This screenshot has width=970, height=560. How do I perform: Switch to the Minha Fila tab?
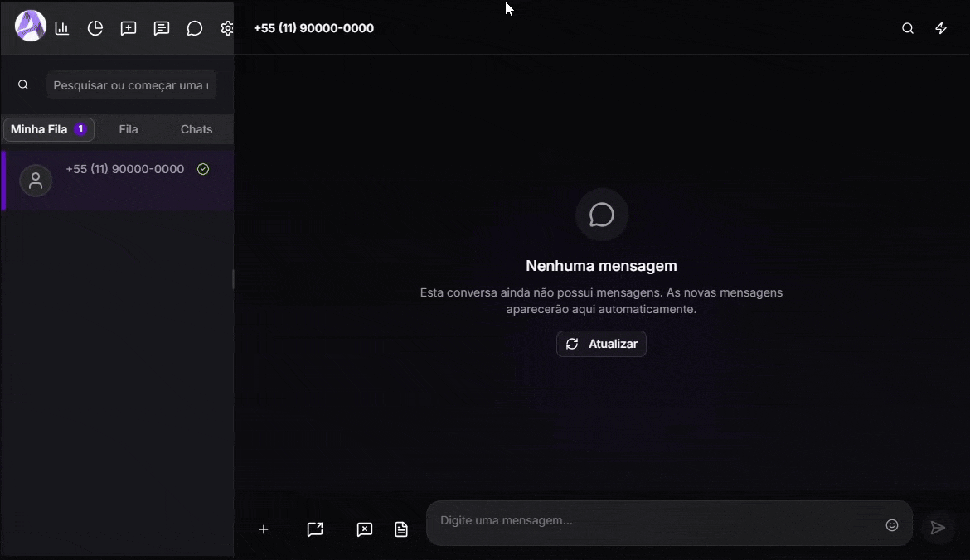pyautogui.click(x=49, y=129)
